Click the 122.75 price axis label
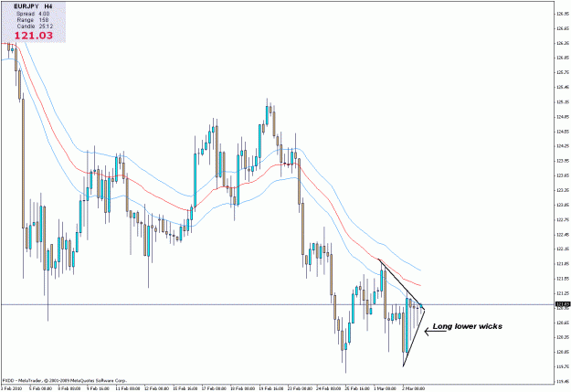 [x=563, y=219]
